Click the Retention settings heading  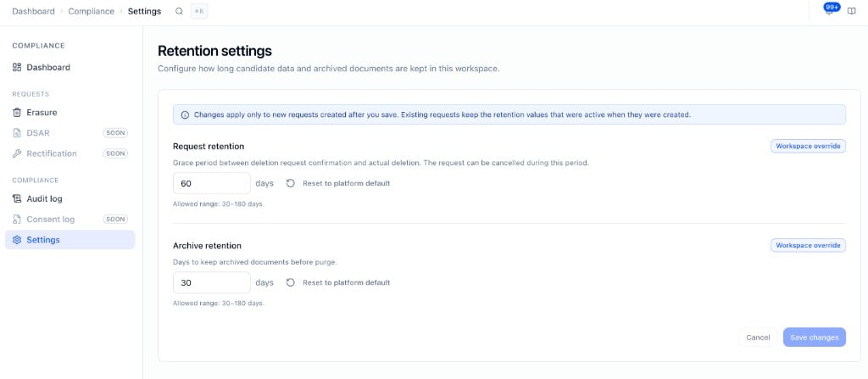click(x=214, y=51)
